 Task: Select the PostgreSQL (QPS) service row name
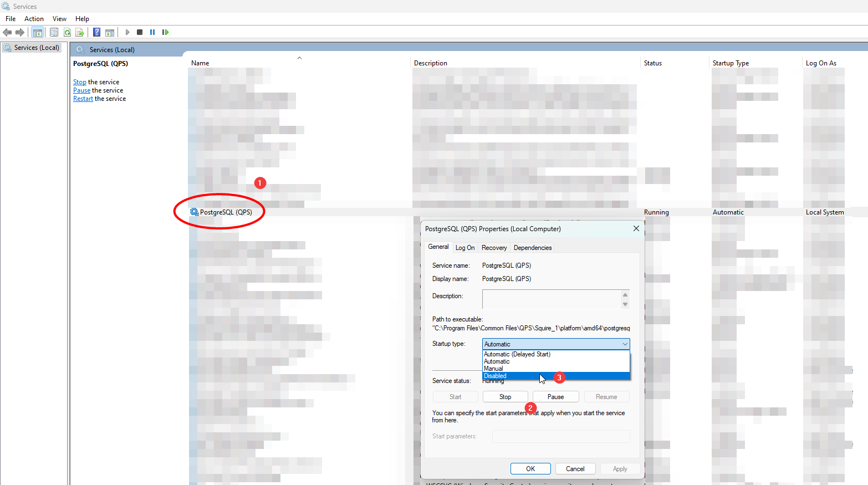tap(226, 212)
